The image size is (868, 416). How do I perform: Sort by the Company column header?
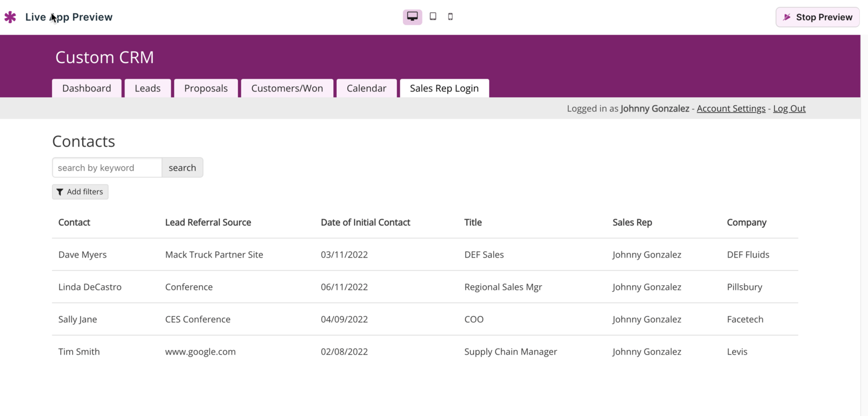point(746,223)
